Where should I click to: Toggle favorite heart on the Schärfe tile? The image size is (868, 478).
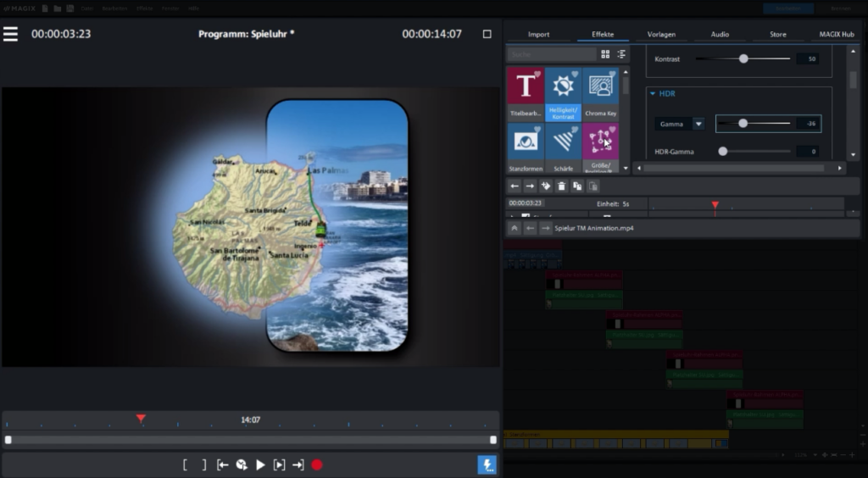pos(575,130)
